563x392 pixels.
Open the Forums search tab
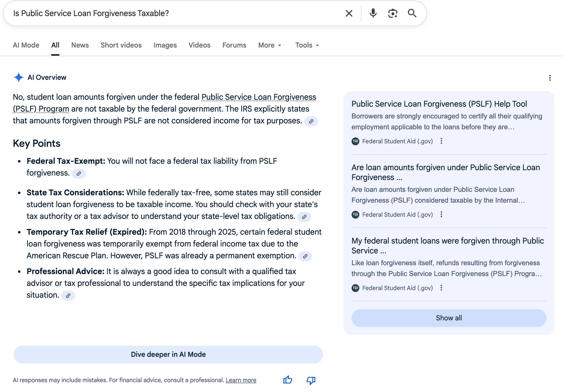click(x=234, y=45)
